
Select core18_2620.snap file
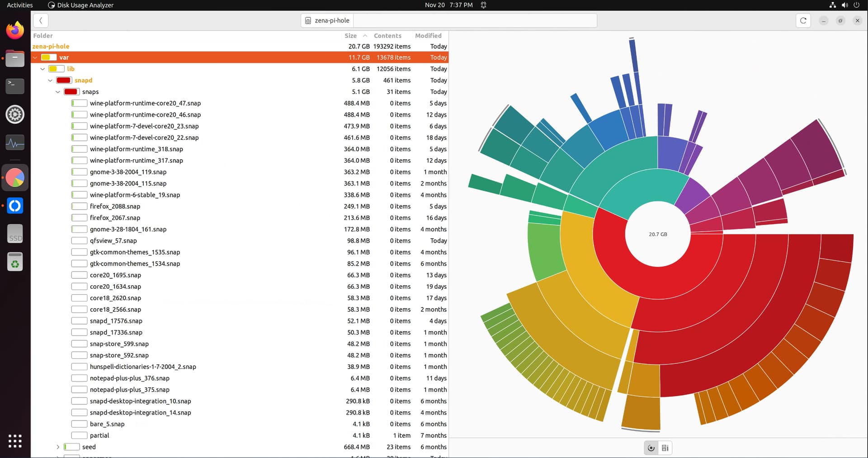click(240, 298)
